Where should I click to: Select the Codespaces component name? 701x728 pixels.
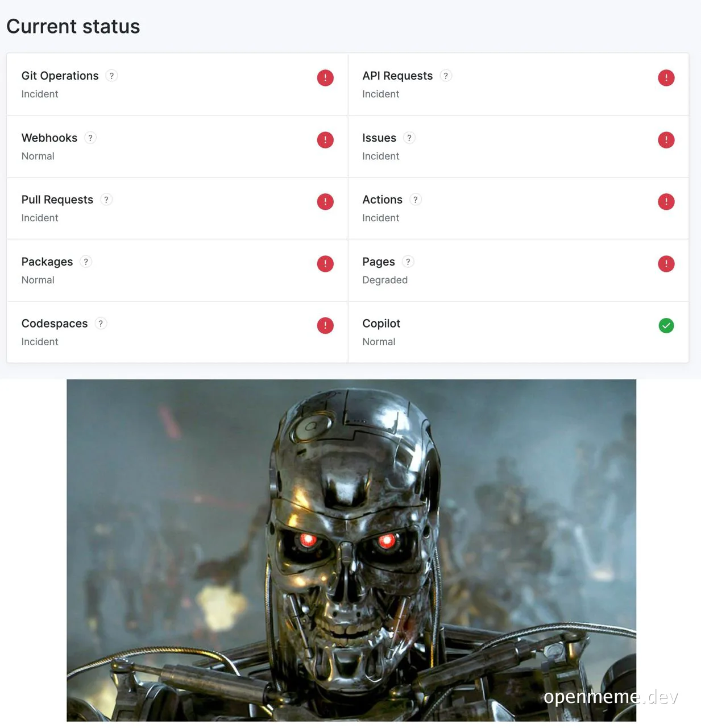[55, 324]
